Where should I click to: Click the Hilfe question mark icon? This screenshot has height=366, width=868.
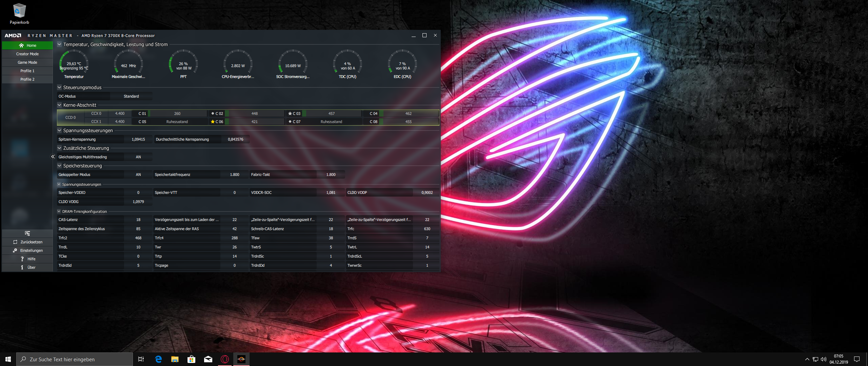[x=22, y=259]
